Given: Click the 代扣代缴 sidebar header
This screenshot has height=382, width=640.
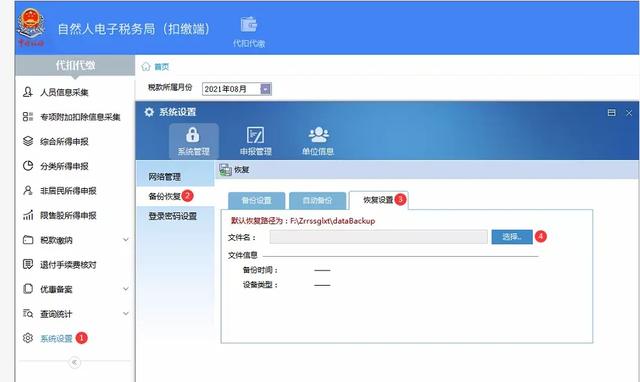Looking at the screenshot, I should point(75,65).
